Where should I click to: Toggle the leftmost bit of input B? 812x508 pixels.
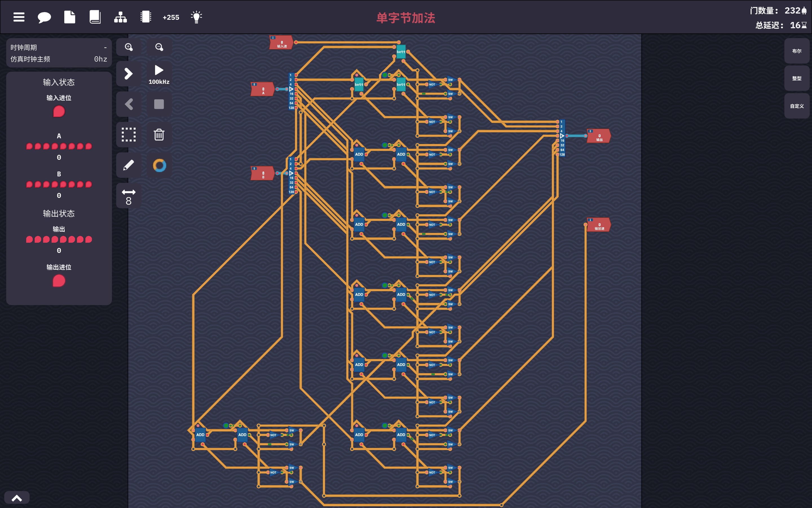pyautogui.click(x=30, y=185)
